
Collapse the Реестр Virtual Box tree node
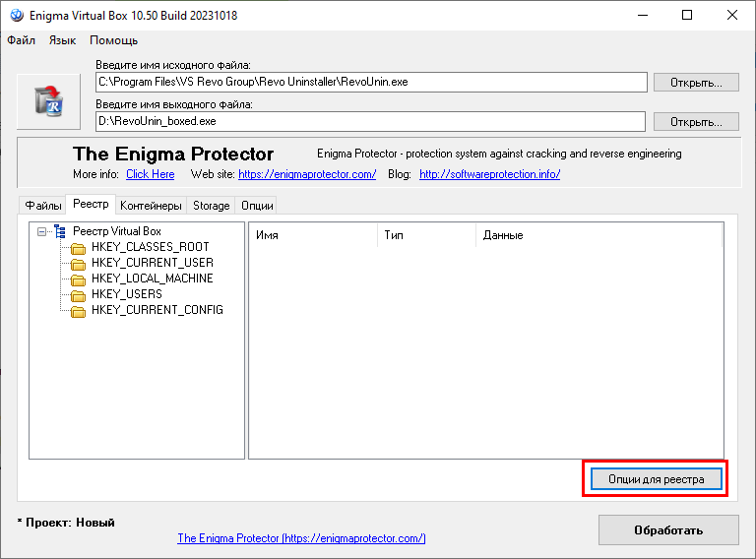click(x=42, y=232)
